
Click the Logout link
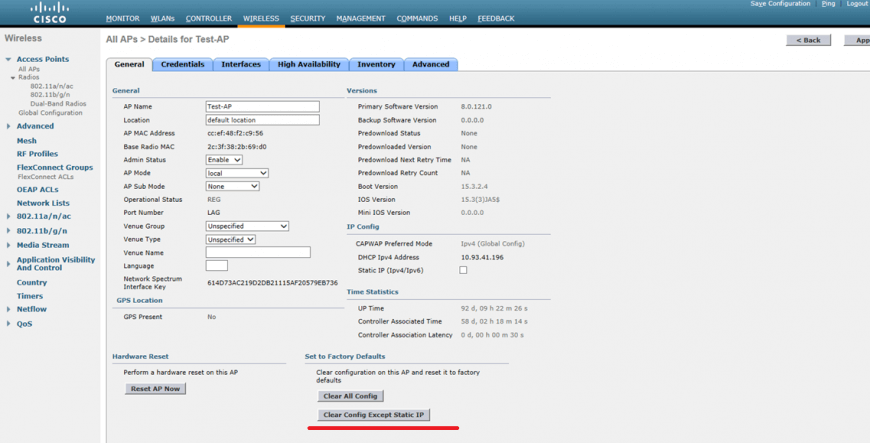[x=858, y=3]
